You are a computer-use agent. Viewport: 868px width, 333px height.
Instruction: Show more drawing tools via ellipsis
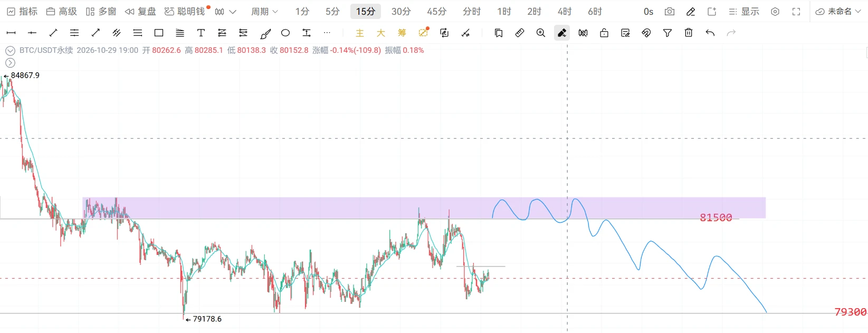tap(327, 33)
